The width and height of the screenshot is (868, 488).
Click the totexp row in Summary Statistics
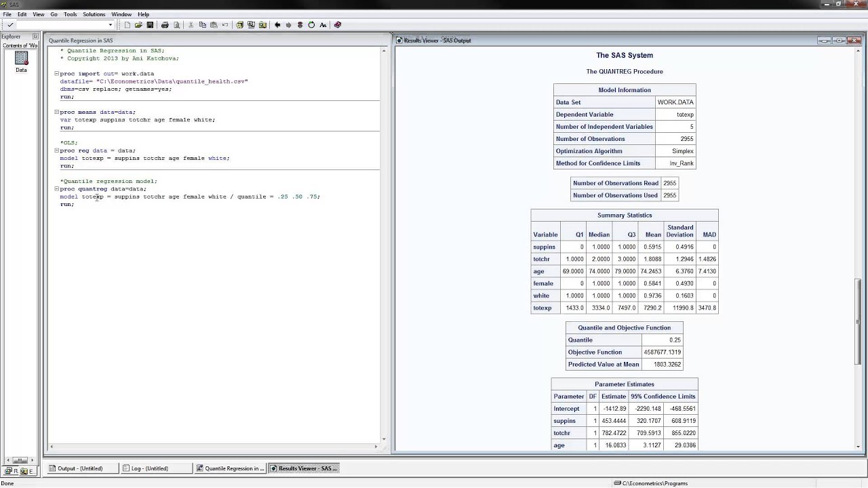[625, 308]
